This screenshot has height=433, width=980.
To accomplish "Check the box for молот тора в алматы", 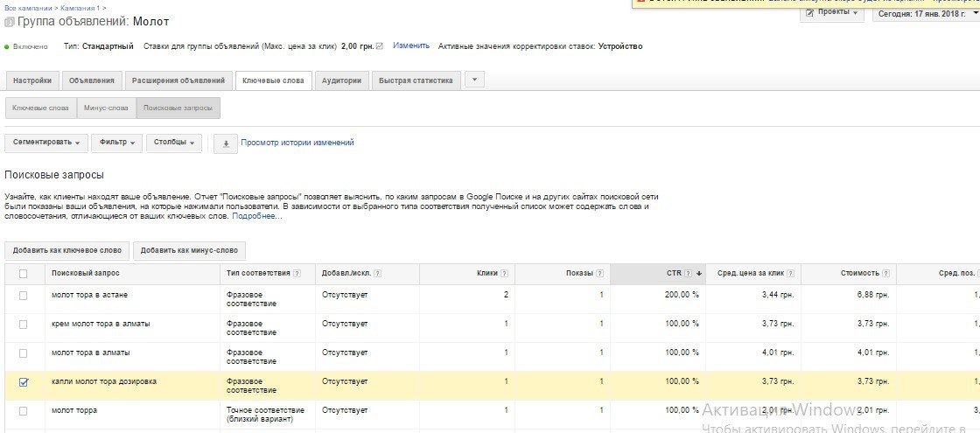I will coord(23,353).
